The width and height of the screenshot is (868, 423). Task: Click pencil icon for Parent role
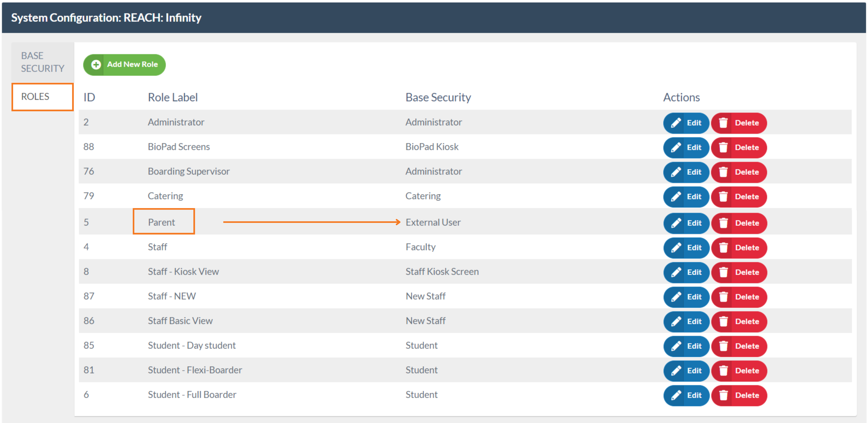coord(676,223)
